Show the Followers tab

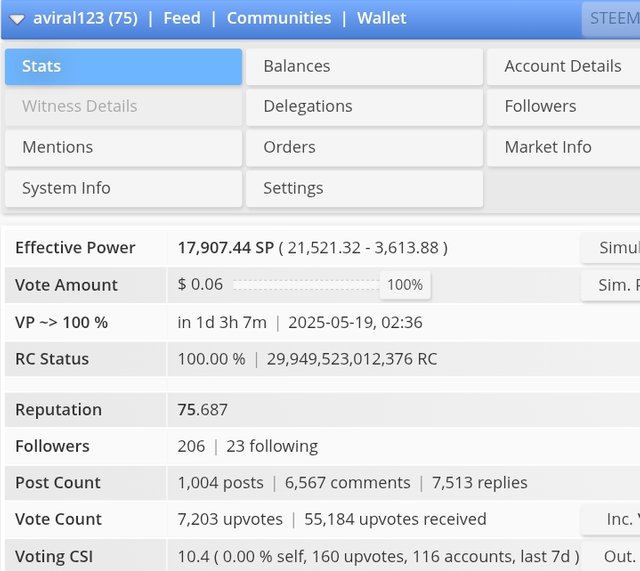[x=563, y=107]
